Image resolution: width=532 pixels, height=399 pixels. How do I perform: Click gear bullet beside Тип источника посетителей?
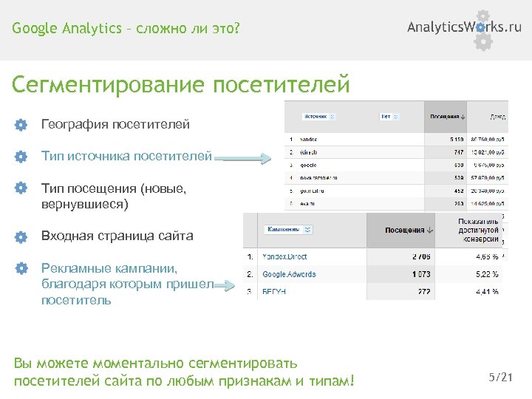tap(21, 157)
